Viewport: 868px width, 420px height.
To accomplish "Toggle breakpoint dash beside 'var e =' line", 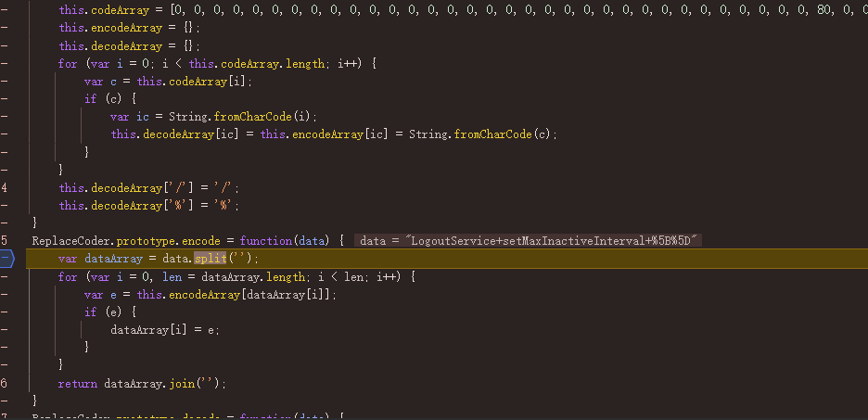I will pos(6,294).
